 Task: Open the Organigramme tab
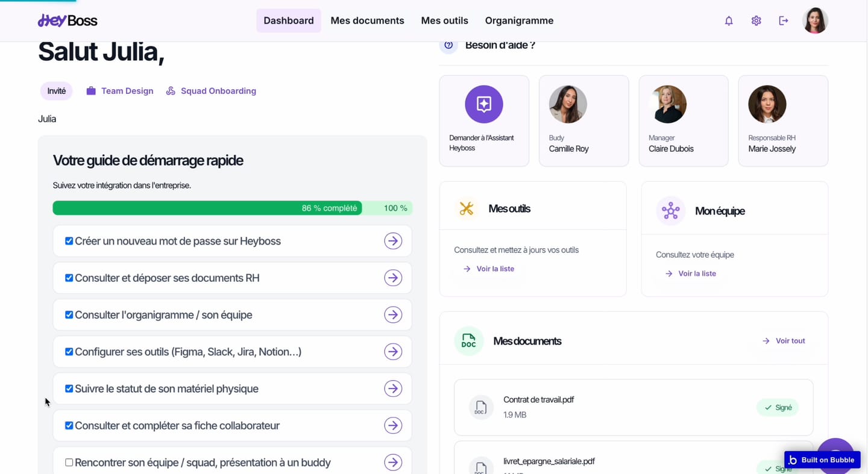pos(519,20)
